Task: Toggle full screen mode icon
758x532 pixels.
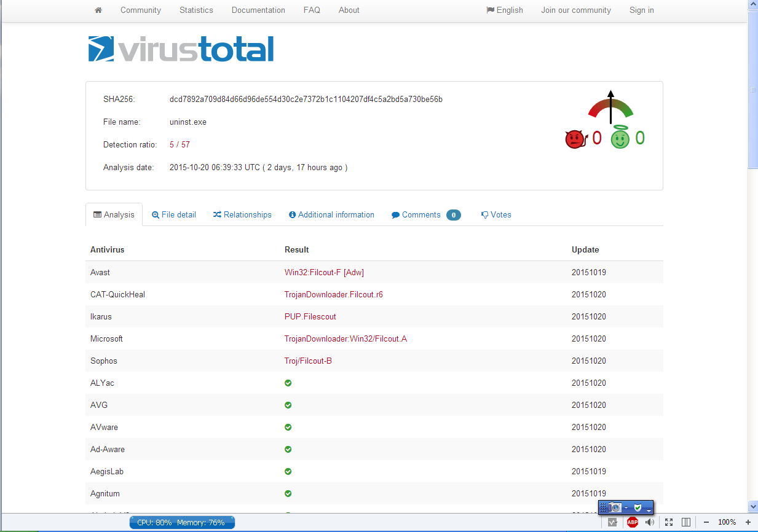Action: coord(669,522)
